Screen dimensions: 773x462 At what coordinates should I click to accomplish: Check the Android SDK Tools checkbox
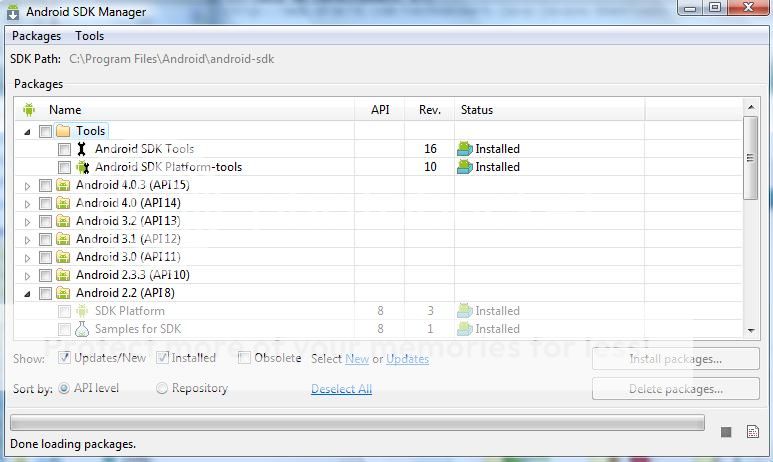64,149
